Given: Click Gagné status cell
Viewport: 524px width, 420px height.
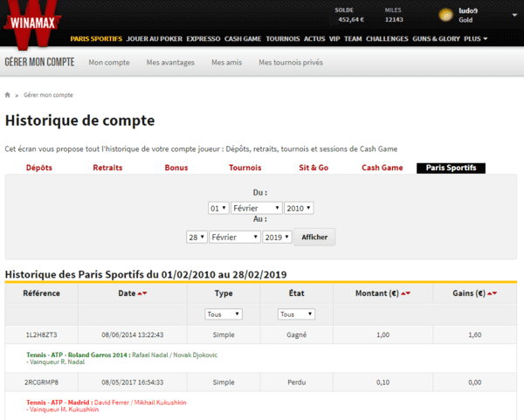Looking at the screenshot, I should pyautogui.click(x=296, y=334).
